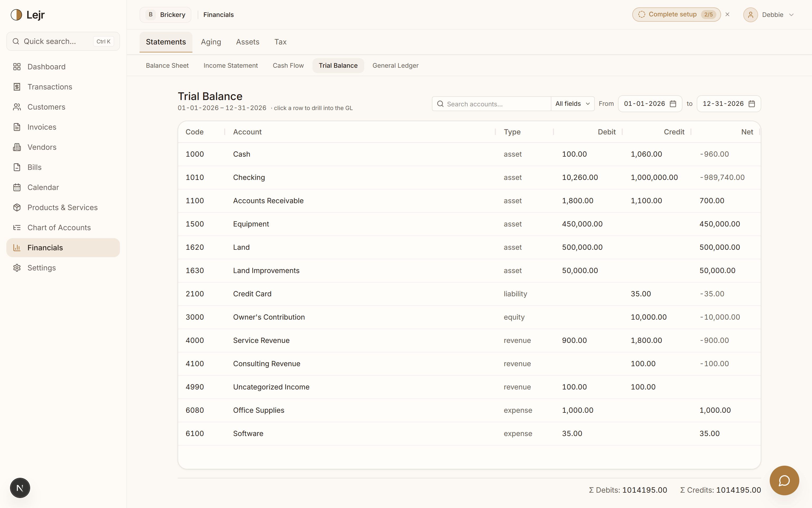This screenshot has height=508, width=812.
Task: Click the Settings gear icon
Action: 17,268
